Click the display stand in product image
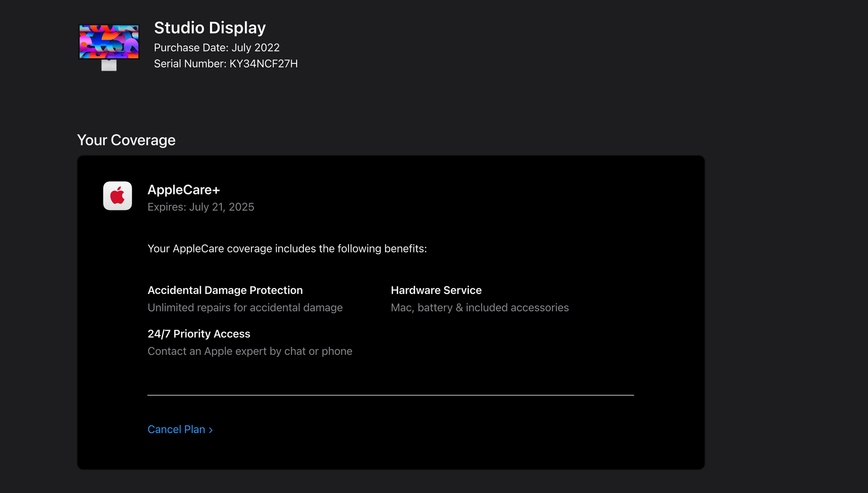Viewport: 868px width, 493px height. [109, 66]
